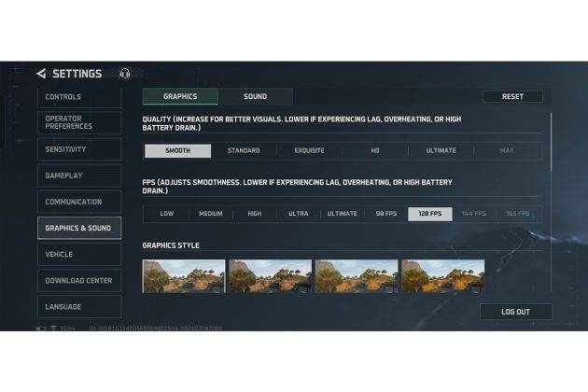588x392 pixels.
Task: Set quality to Smooth
Action: [x=177, y=150]
